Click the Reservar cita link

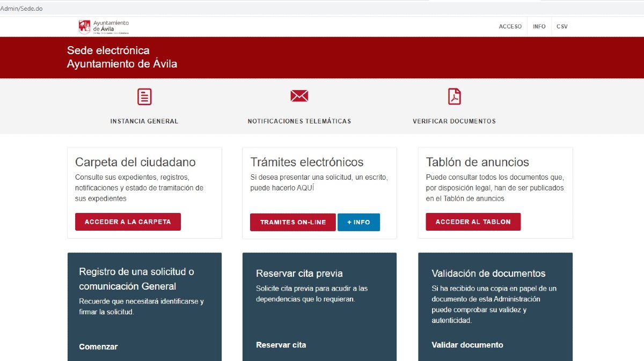tap(281, 345)
